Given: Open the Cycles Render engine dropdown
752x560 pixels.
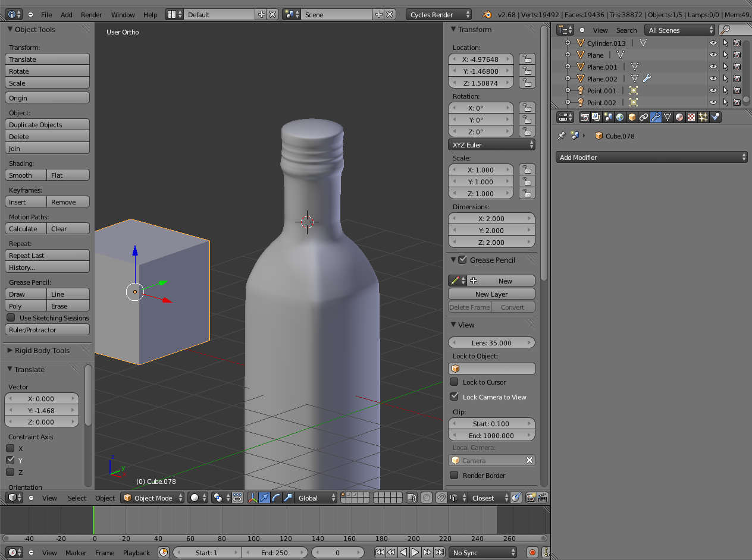Looking at the screenshot, I should [439, 14].
